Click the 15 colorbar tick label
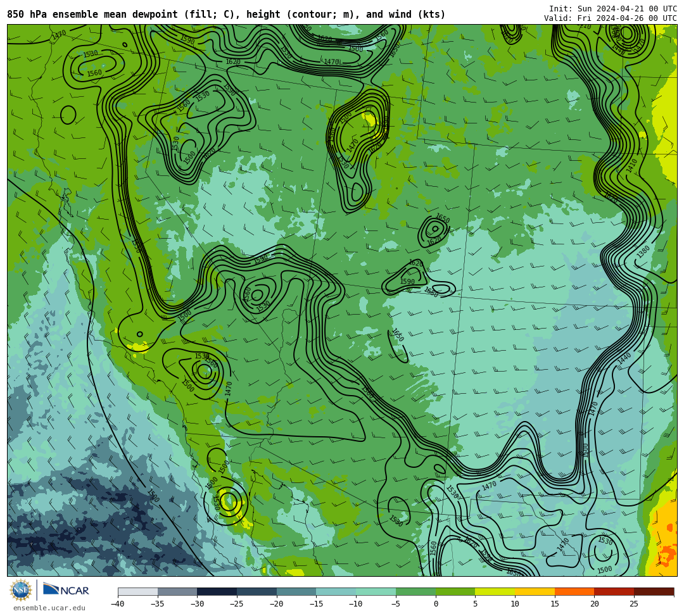684x616 pixels. (x=554, y=604)
